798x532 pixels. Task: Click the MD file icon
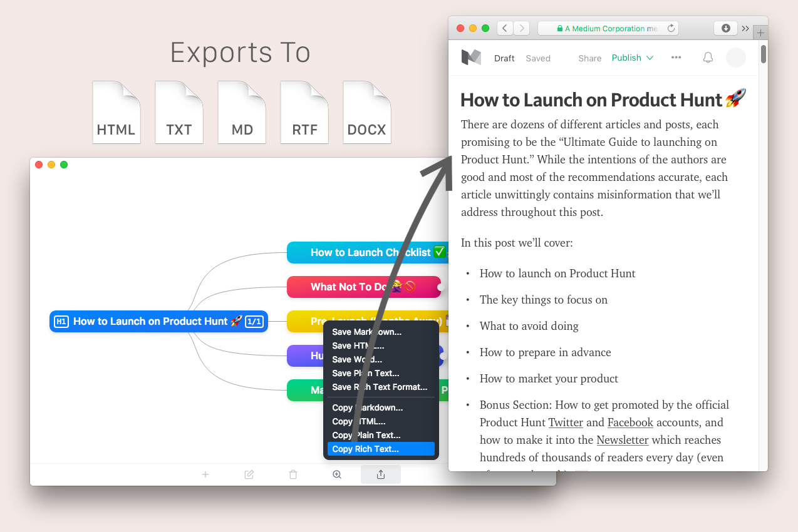click(x=242, y=112)
